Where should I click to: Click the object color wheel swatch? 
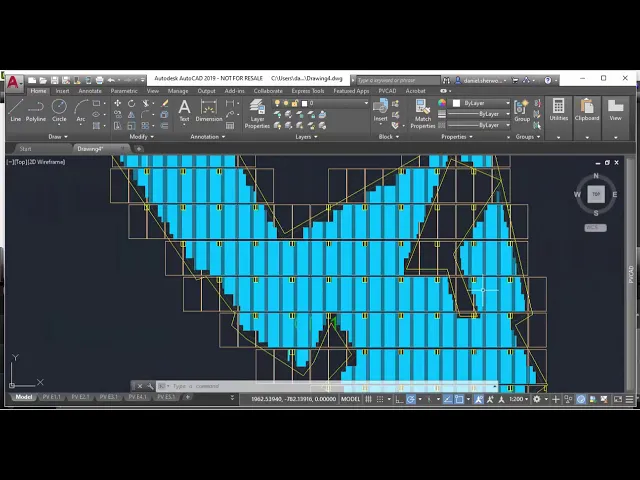click(442, 103)
